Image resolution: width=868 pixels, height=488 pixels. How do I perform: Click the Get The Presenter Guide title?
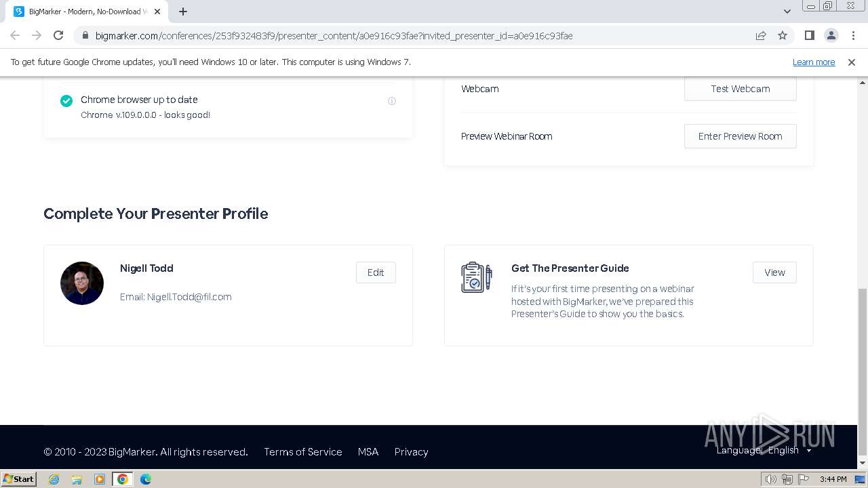click(x=570, y=268)
